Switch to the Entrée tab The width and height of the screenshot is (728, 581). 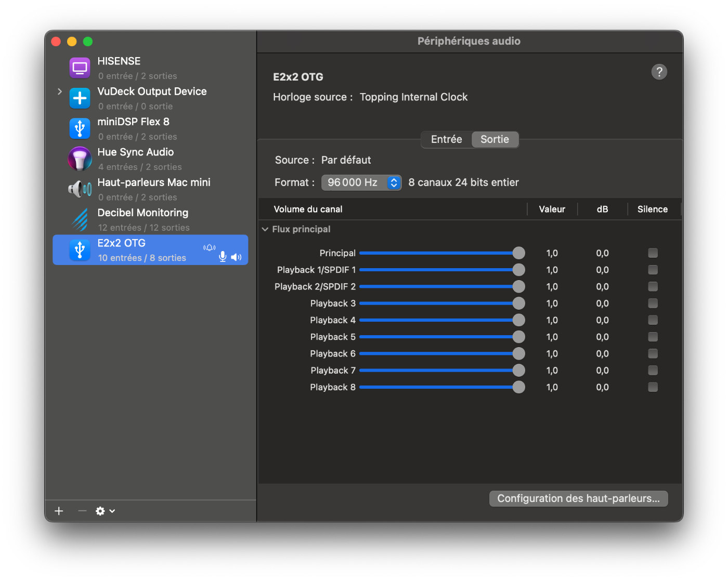pos(447,139)
